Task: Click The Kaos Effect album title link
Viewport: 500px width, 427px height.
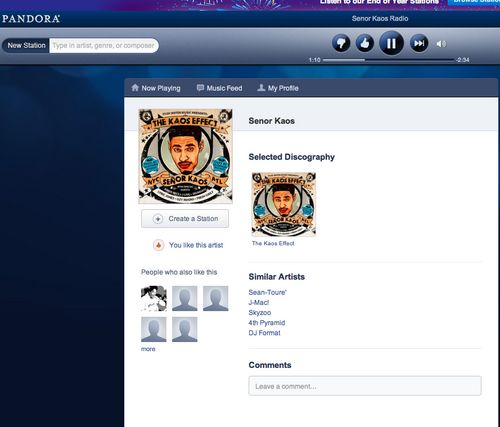Action: point(273,243)
